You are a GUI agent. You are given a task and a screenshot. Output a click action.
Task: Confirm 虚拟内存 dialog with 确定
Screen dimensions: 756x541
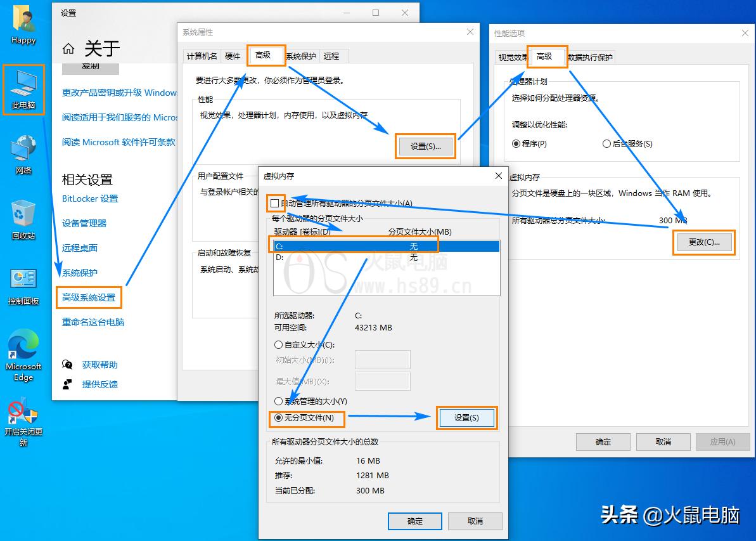point(414,521)
